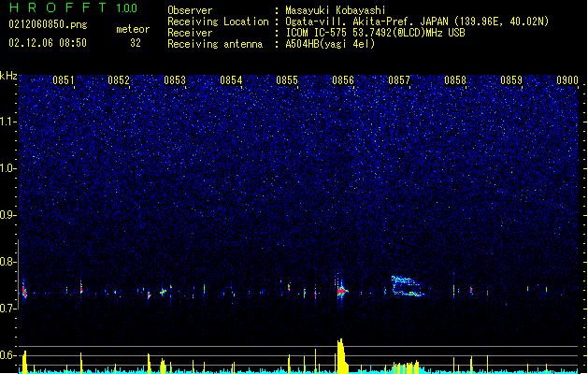Click time marker 0855
588x374 pixels.
(x=287, y=80)
